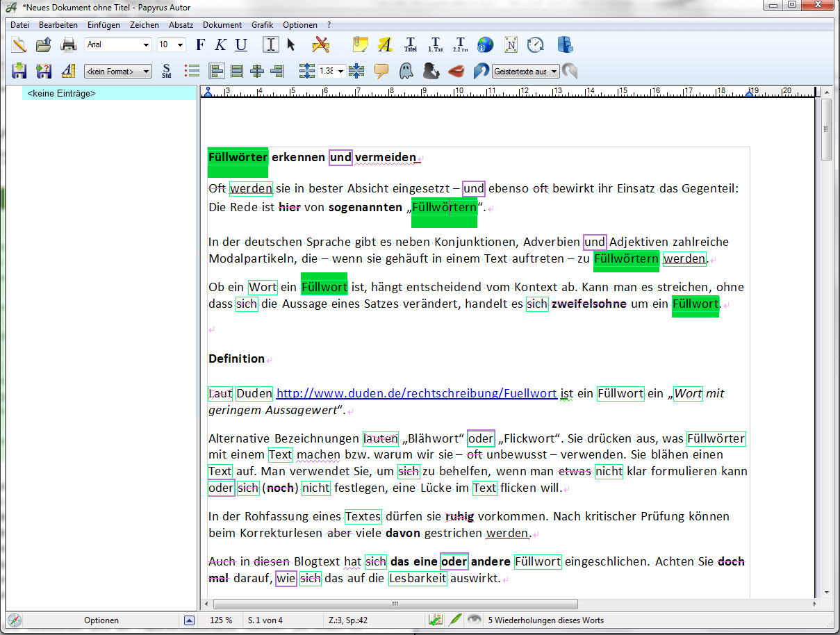Open the Geistertexte aus dropdown
This screenshot has width=840, height=635.
coord(525,71)
